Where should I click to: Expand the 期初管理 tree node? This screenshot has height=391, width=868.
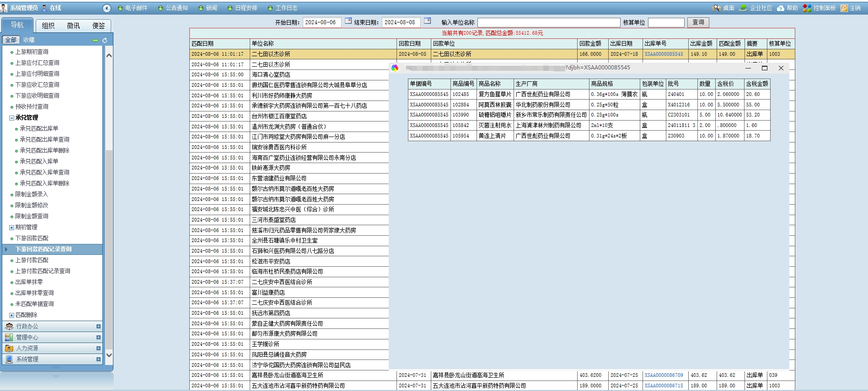11,227
